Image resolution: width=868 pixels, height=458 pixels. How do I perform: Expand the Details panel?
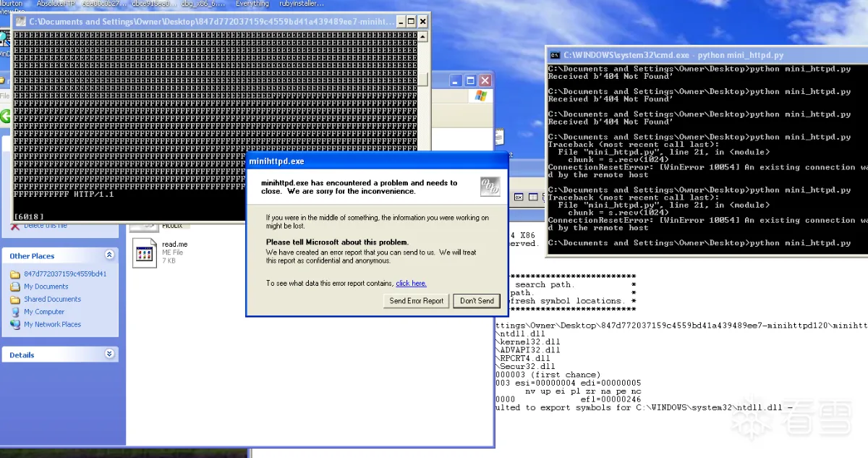click(x=109, y=355)
